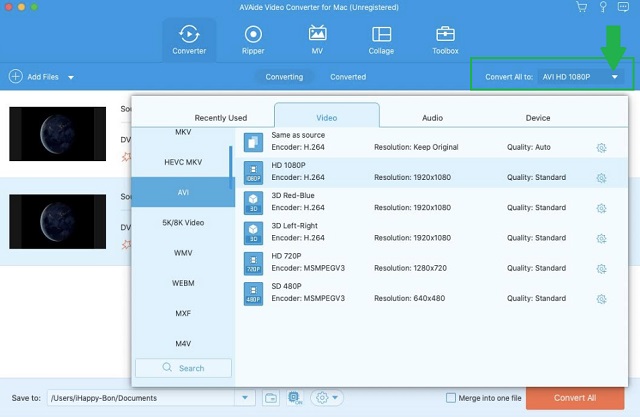Show the Converted list
Screen dimensions: 640x417
tap(348, 77)
